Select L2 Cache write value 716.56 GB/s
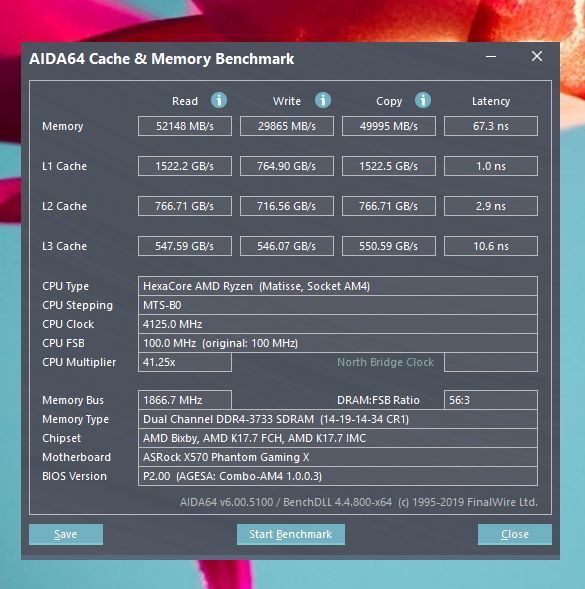This screenshot has width=585, height=589. pos(287,206)
